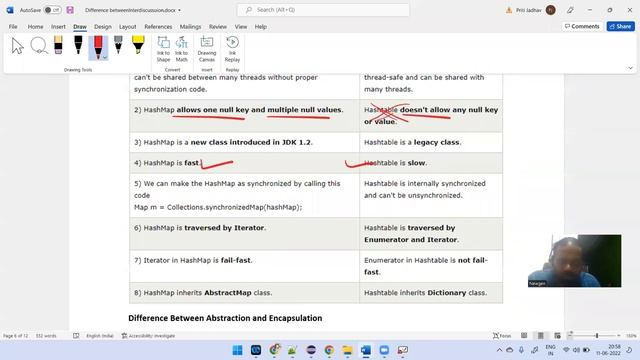Screen dimensions: 640x360
Task: Click the spelling proofing icon
Action: click(x=76, y=336)
